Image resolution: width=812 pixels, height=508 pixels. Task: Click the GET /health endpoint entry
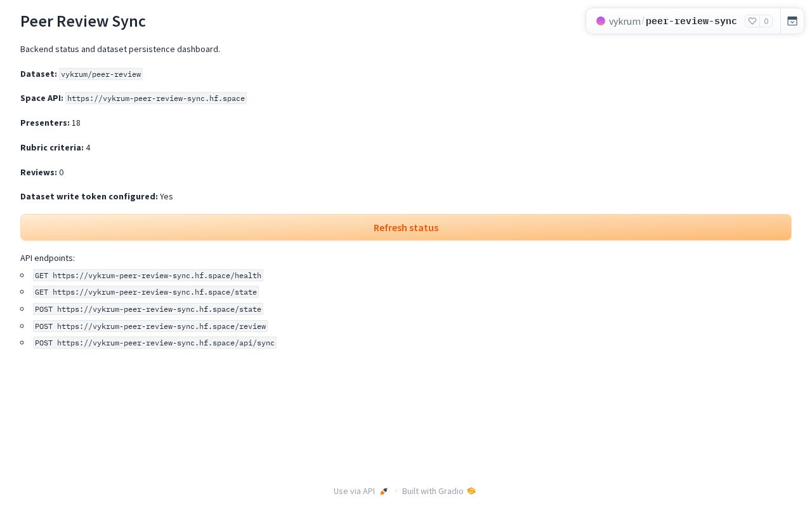click(148, 276)
